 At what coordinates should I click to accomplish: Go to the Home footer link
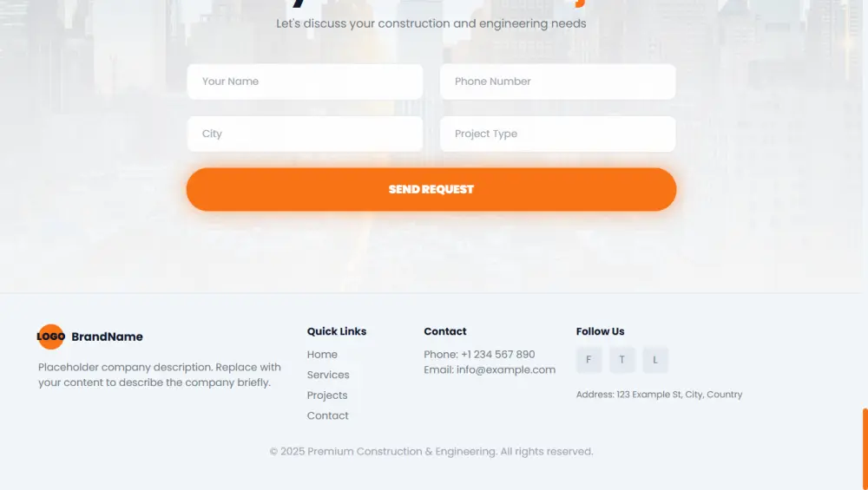(322, 355)
